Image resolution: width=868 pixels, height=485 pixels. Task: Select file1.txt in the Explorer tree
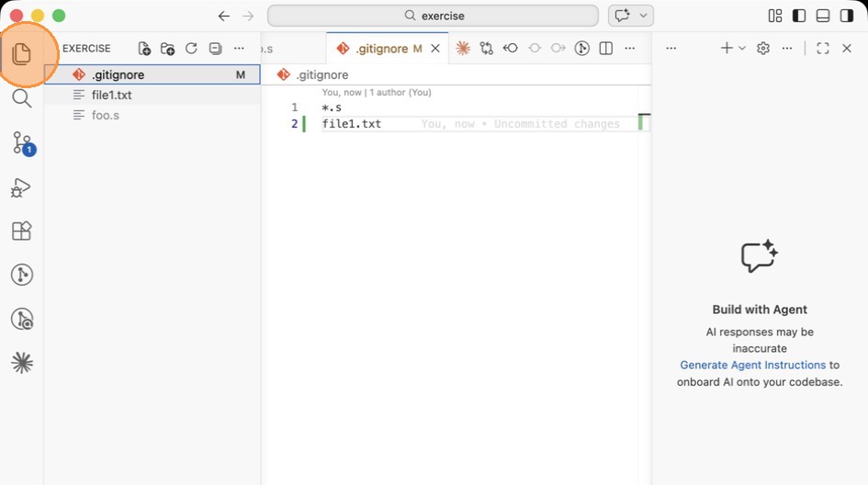(112, 95)
